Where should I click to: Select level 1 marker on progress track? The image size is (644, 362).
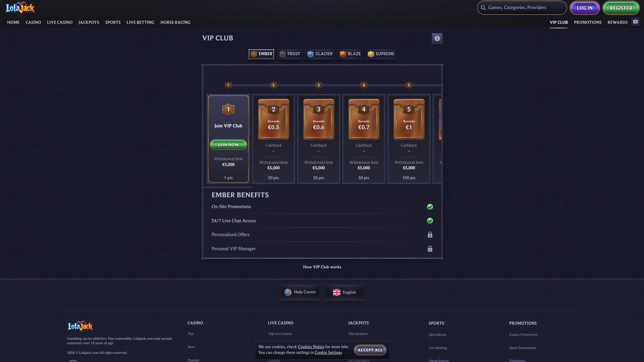point(228,85)
